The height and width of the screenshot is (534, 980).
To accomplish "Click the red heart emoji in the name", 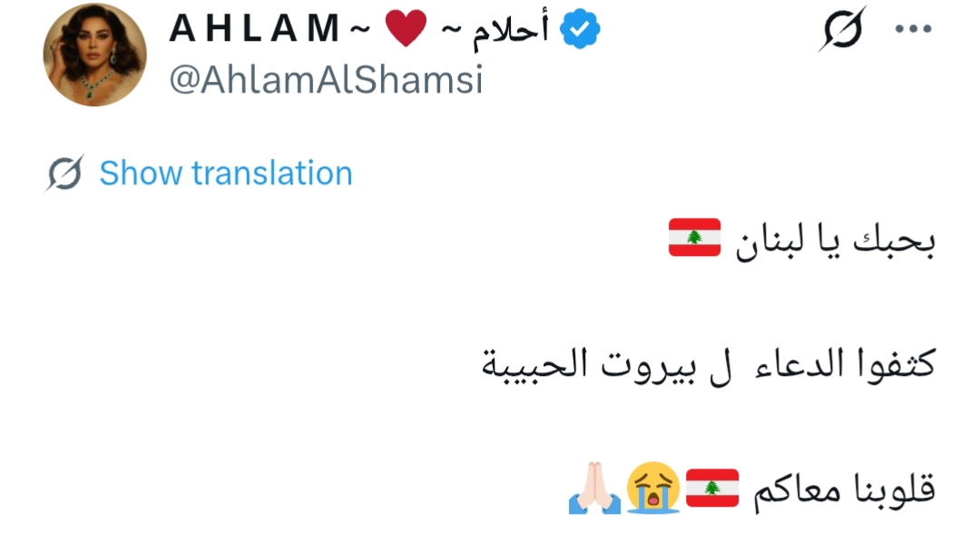I will (x=406, y=31).
